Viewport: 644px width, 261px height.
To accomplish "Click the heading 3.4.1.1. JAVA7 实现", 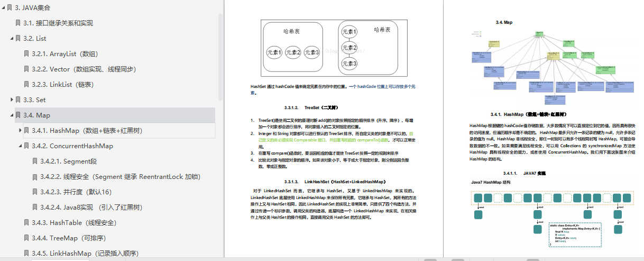I will click(x=524, y=173).
